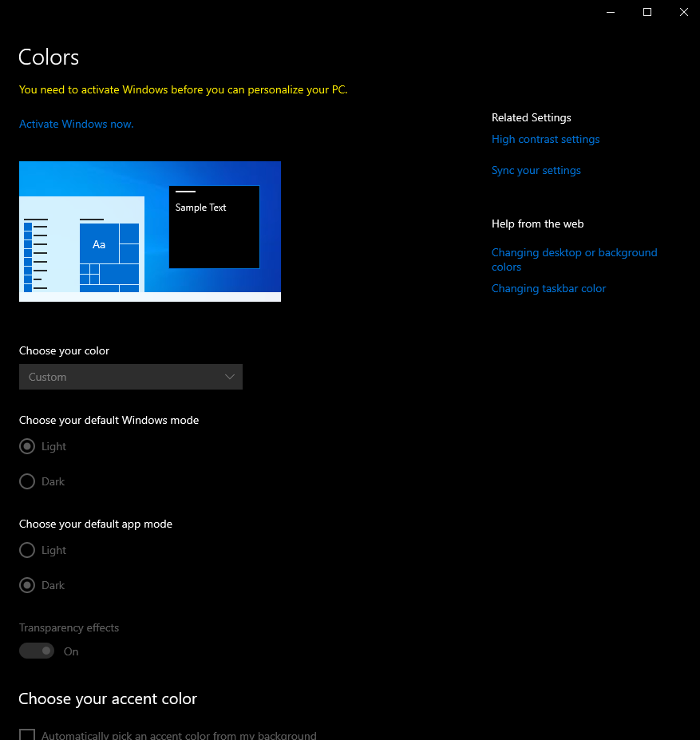
Task: Click the Choose your default app mode label
Action: pos(95,524)
